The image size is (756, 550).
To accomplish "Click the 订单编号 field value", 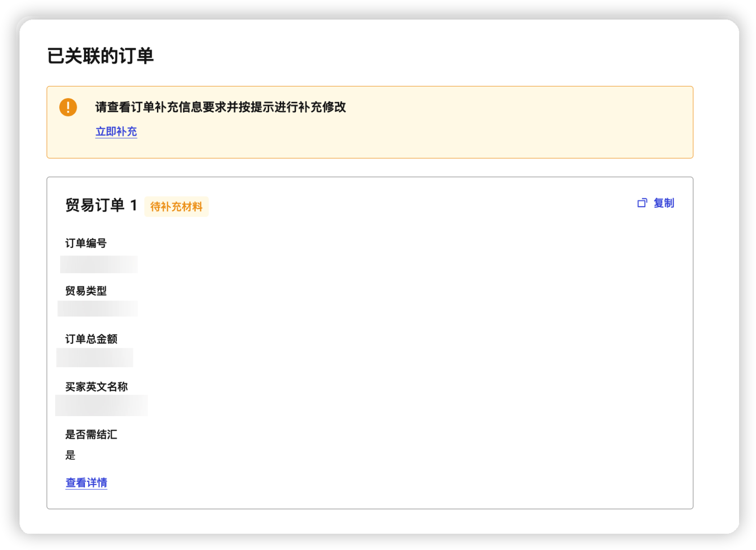I will (99, 264).
